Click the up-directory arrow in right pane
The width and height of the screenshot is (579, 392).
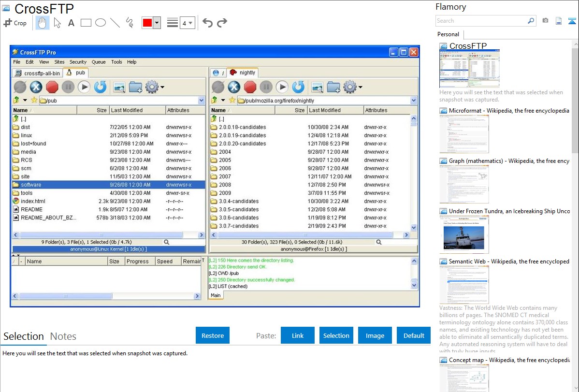214,100
